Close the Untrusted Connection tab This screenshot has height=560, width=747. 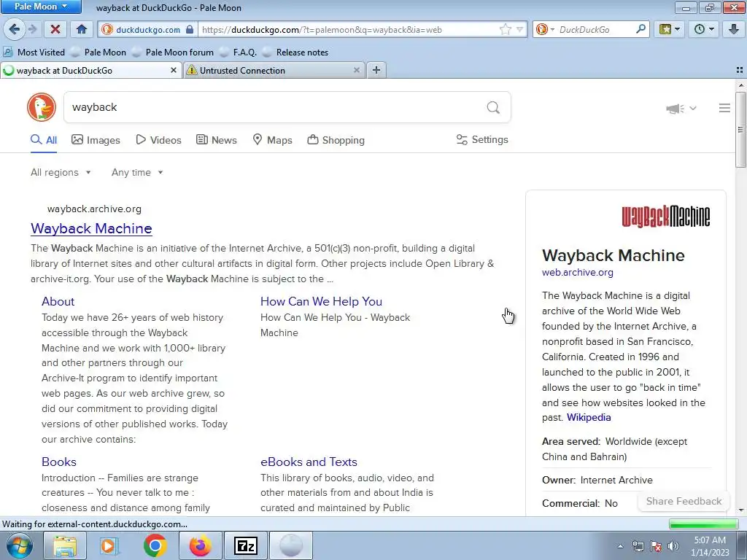[356, 71]
